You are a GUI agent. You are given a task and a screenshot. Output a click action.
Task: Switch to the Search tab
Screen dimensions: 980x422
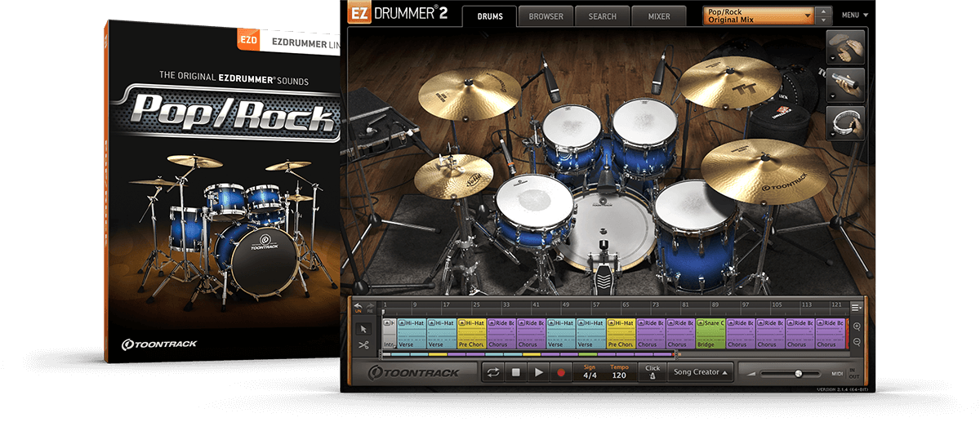click(603, 16)
